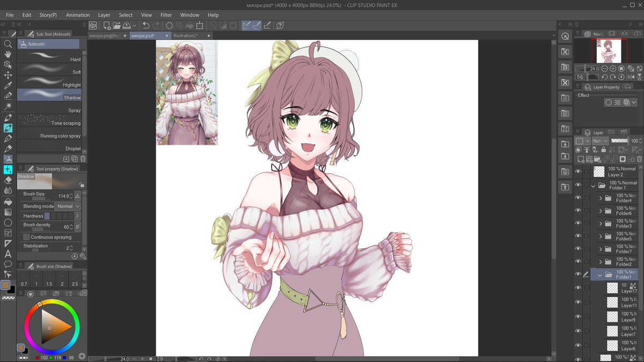Open the Blending mode dropdown

[69, 206]
